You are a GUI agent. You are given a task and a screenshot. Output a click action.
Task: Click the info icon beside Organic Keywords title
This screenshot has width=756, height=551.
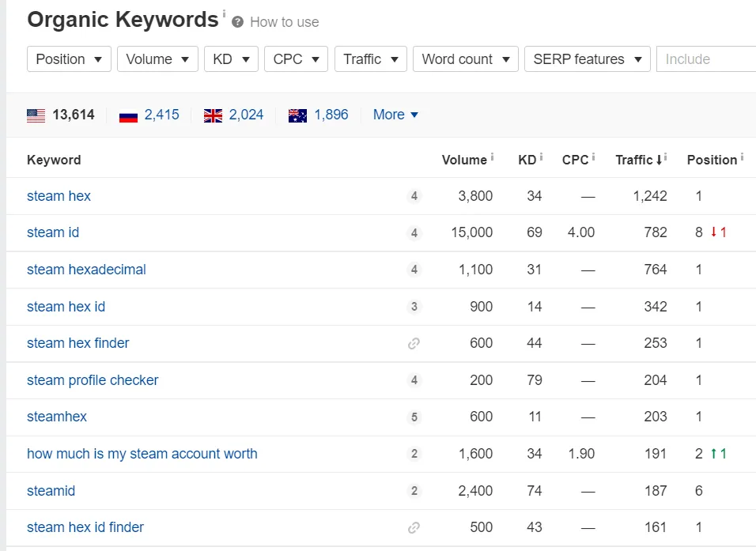tap(224, 13)
